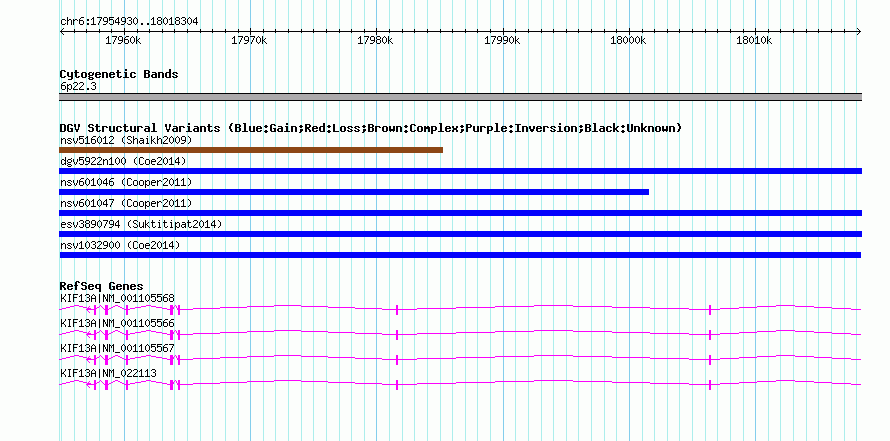Click the RefSeq Genes track title
This screenshot has height=441, width=890.
[x=102, y=286]
